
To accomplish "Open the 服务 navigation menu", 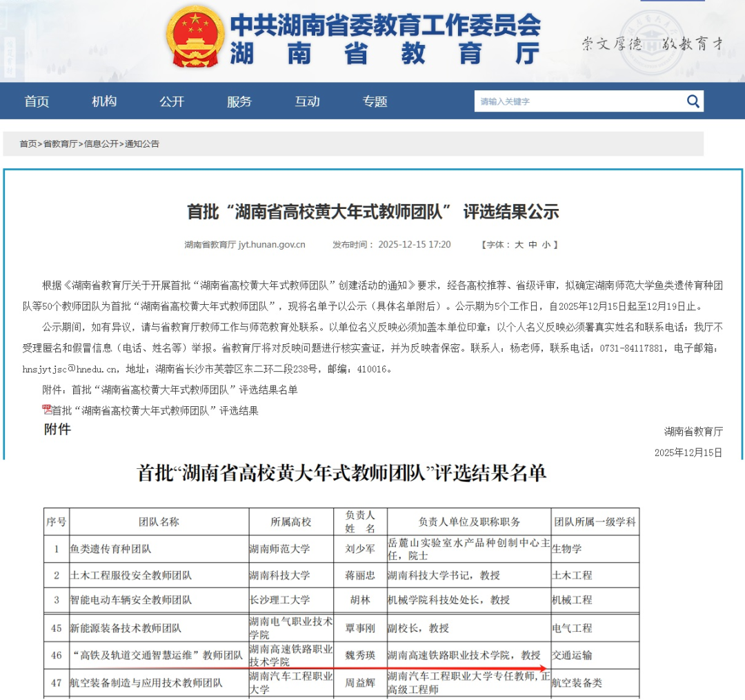I will (238, 101).
